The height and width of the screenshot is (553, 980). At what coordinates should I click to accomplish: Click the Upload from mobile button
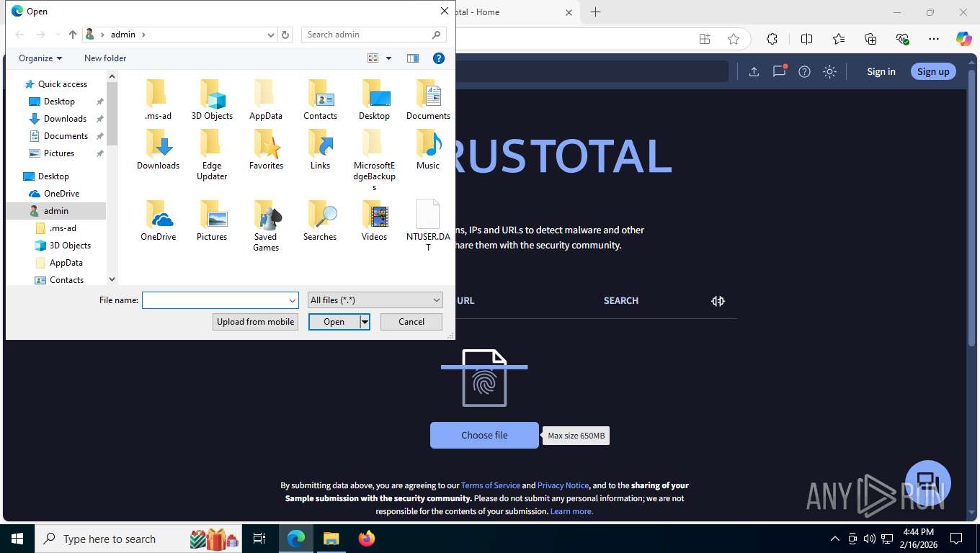255,322
